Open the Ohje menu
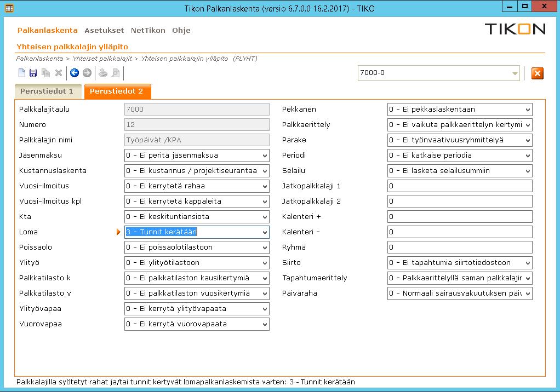 (181, 30)
